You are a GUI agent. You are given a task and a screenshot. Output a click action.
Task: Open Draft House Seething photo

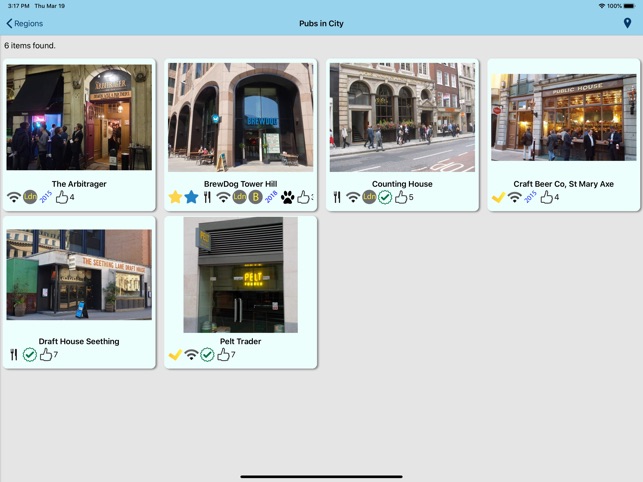point(79,274)
